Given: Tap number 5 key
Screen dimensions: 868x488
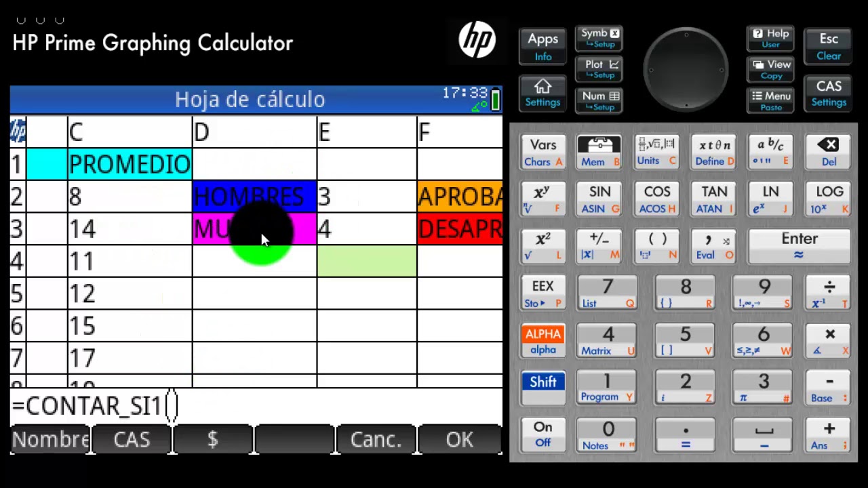Looking at the screenshot, I should click(685, 341).
